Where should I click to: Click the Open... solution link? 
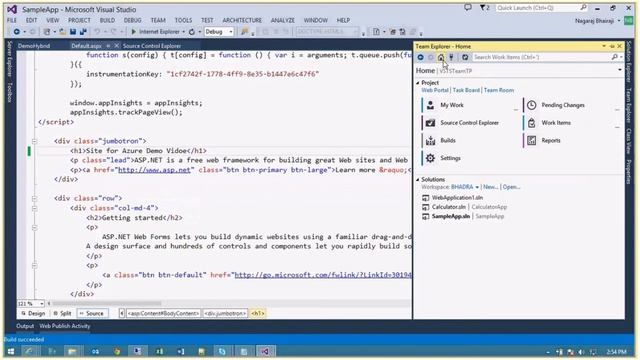click(x=511, y=187)
